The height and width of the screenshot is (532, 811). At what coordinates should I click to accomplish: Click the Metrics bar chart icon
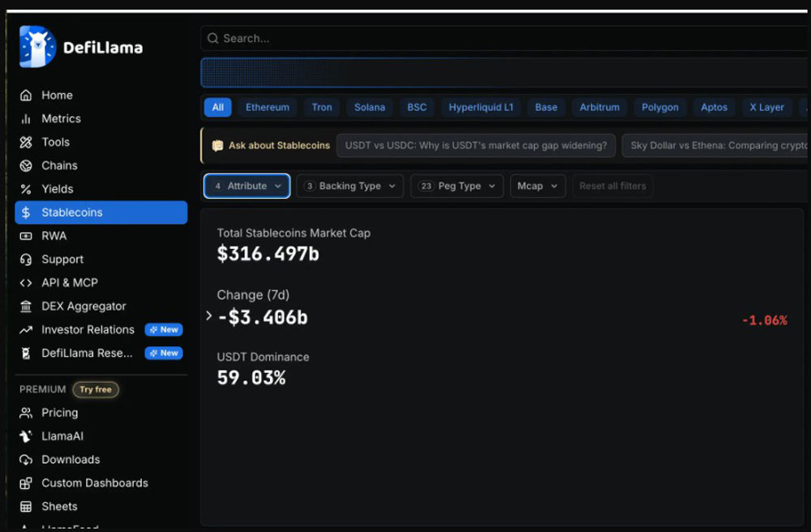coord(26,119)
